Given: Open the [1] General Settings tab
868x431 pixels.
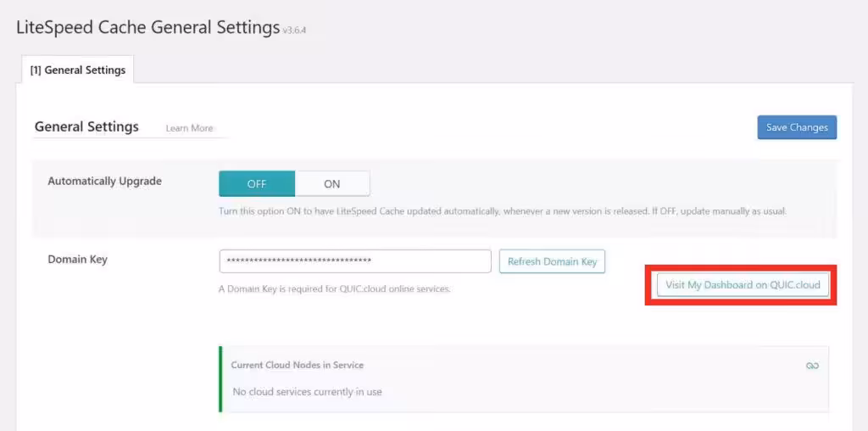Looking at the screenshot, I should point(77,70).
